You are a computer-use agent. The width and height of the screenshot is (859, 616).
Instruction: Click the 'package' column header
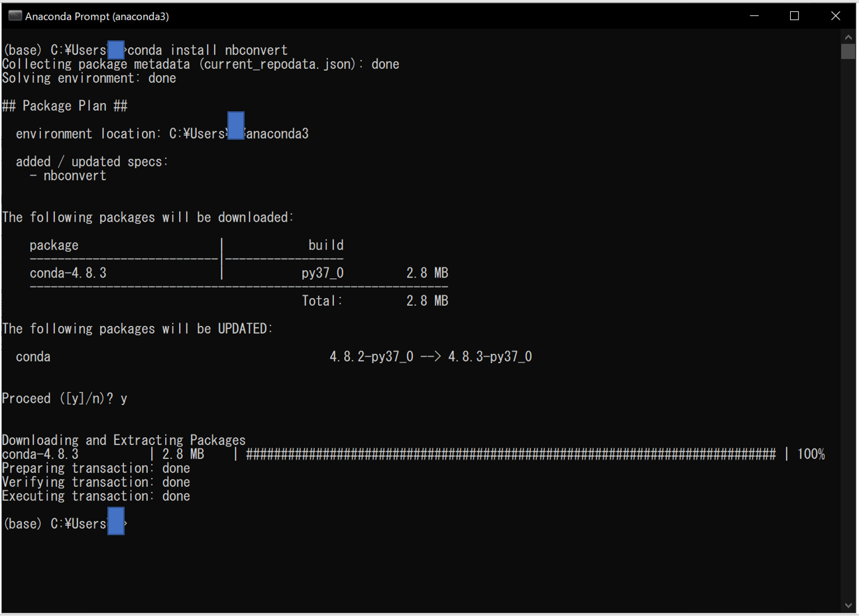(54, 245)
